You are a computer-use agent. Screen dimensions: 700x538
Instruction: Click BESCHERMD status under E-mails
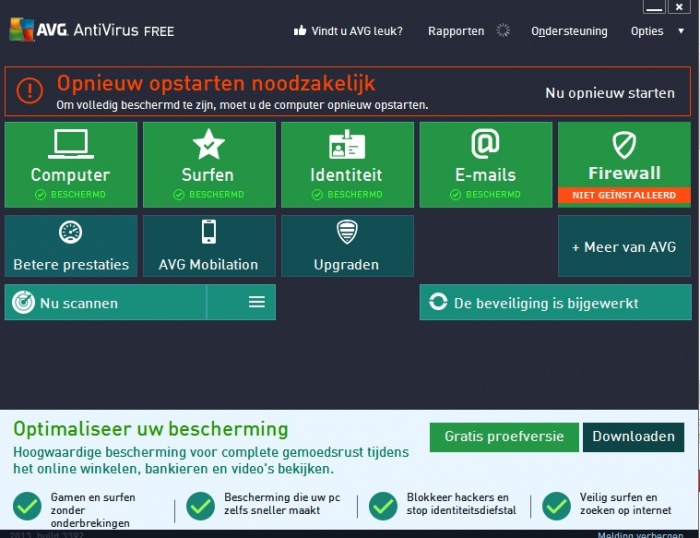485,195
